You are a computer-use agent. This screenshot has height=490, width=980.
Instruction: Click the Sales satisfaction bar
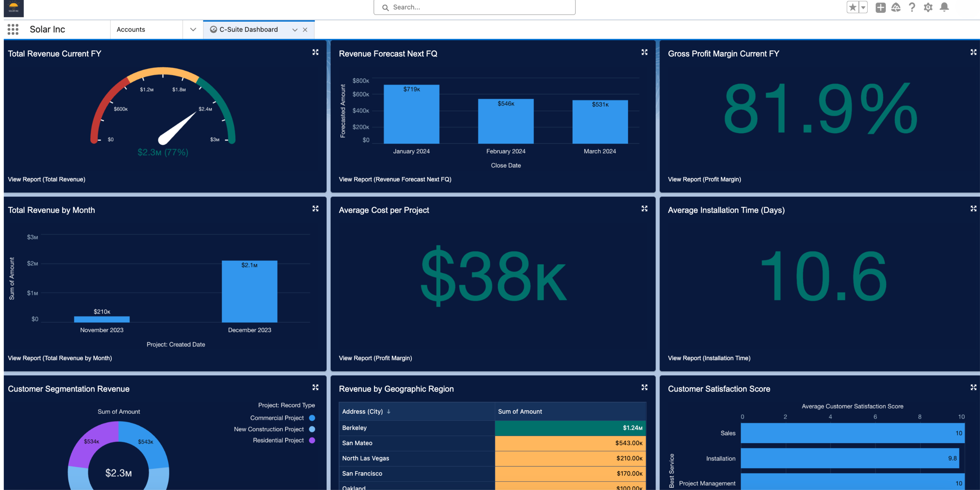[x=853, y=433]
